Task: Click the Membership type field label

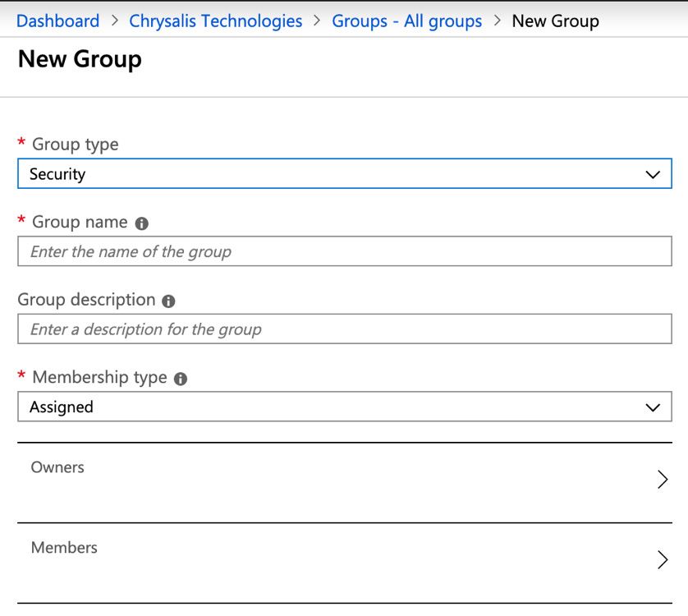Action: click(x=99, y=378)
